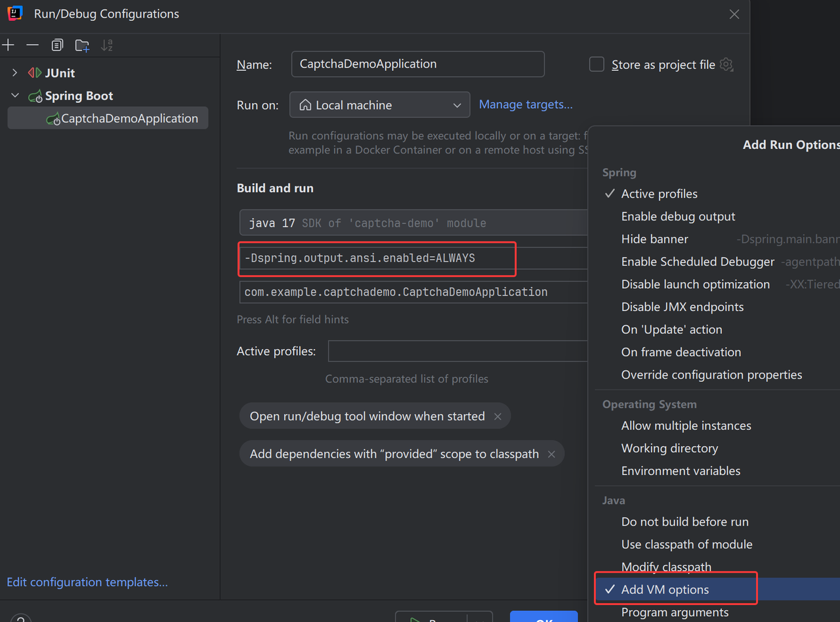
Task: Click the VM options field
Action: [x=413, y=258]
